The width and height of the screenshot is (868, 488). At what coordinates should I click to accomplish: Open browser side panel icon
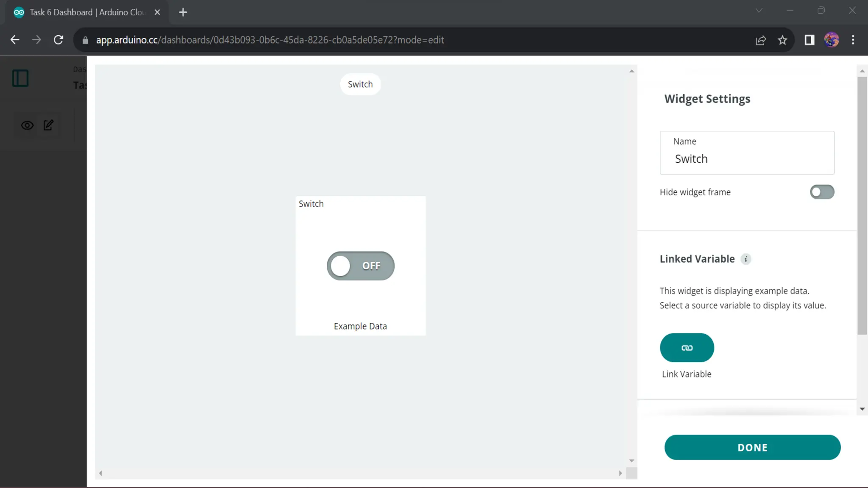810,40
